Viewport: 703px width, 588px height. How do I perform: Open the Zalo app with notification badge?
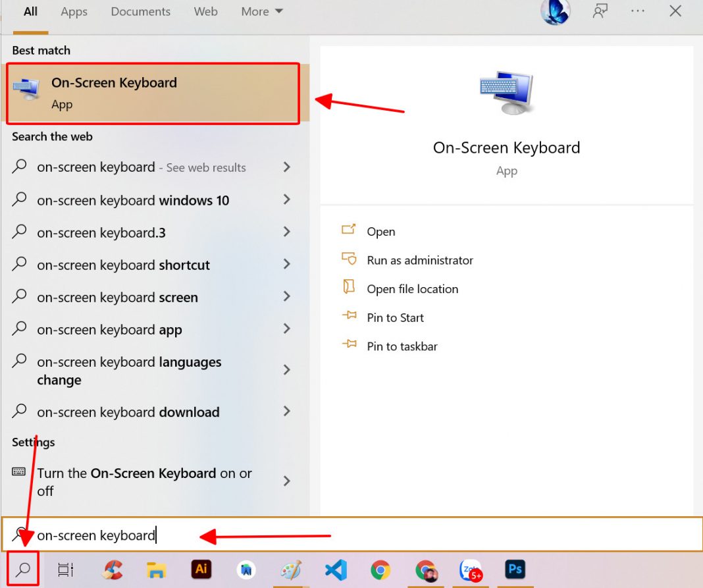pyautogui.click(x=471, y=570)
